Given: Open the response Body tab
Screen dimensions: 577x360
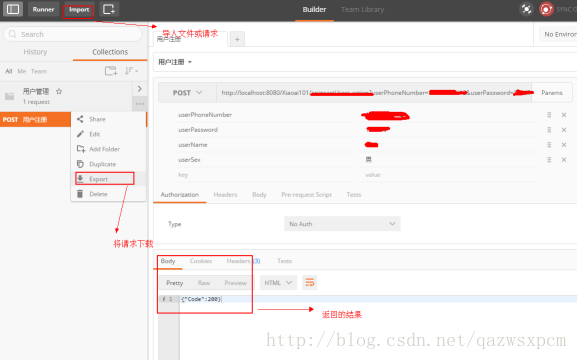Looking at the screenshot, I should [168, 261].
